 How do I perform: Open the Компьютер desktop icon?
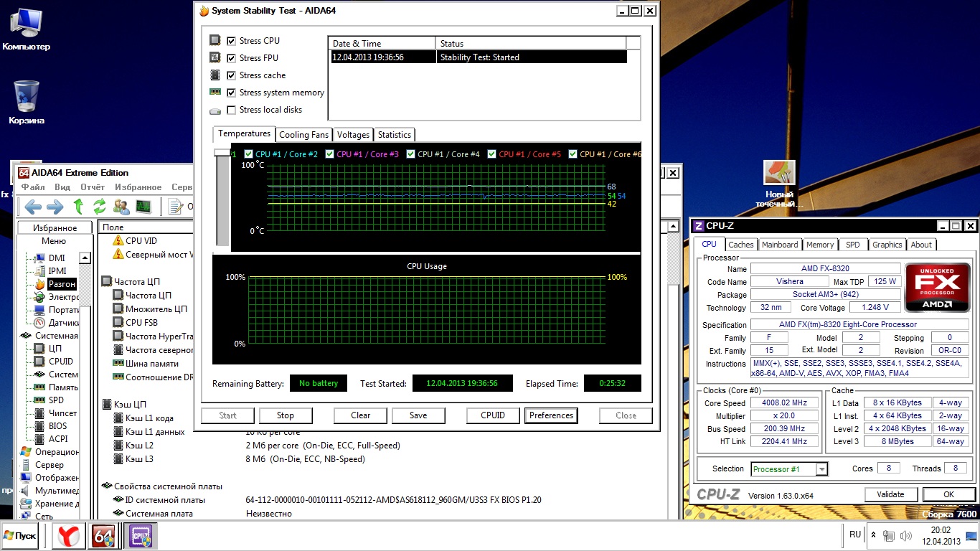click(26, 29)
